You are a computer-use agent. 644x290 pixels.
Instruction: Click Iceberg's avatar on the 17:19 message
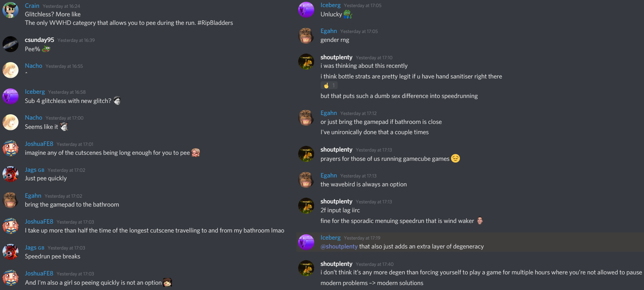coord(306,242)
